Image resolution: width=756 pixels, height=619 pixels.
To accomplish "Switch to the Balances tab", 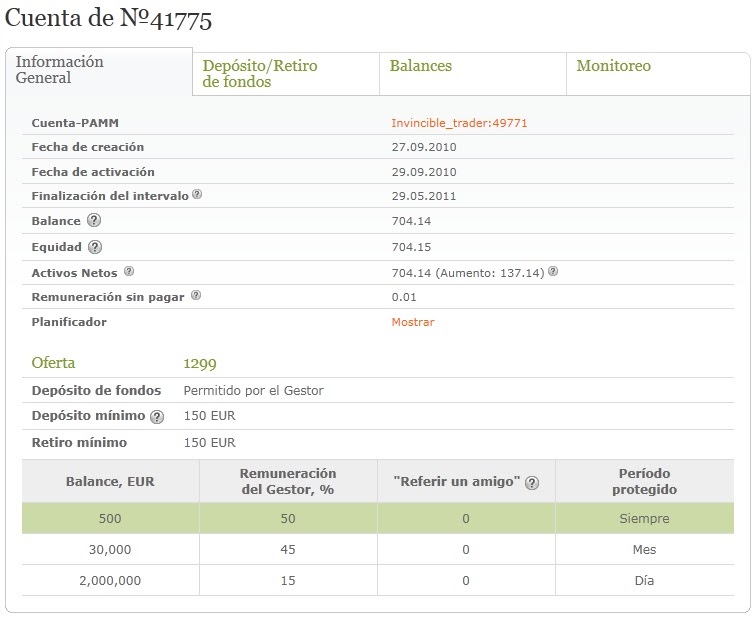I will [x=473, y=74].
